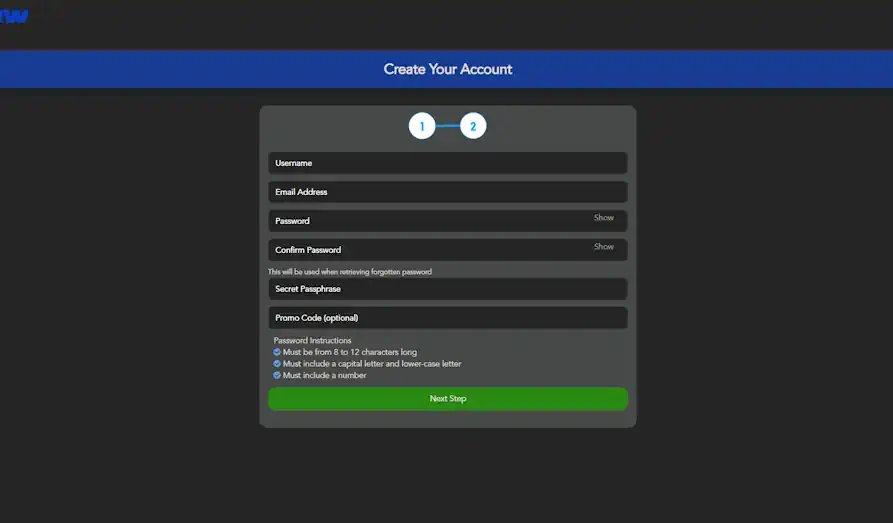Click into the Password field
Viewport: 893px width, 523px height.
pyautogui.click(x=448, y=221)
